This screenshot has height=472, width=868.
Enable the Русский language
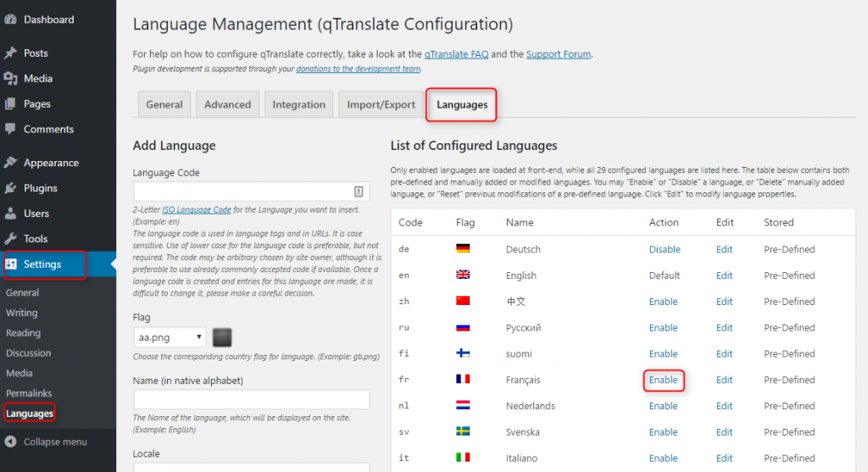(x=663, y=328)
